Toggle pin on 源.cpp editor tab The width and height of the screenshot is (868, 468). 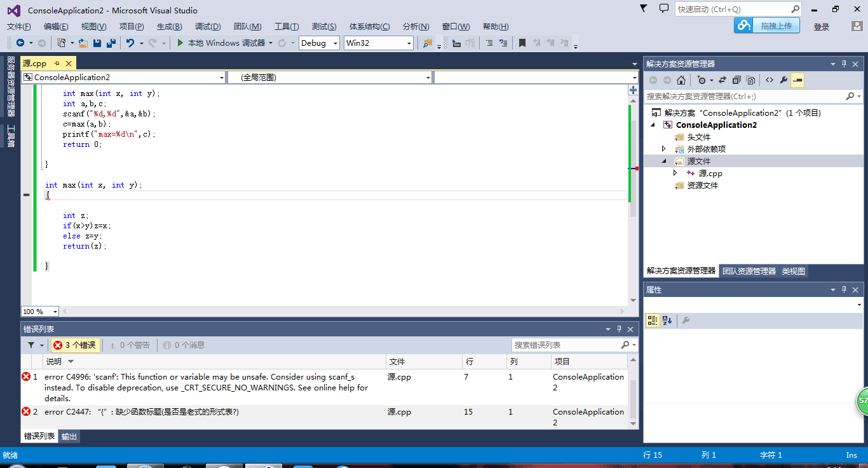(57, 63)
